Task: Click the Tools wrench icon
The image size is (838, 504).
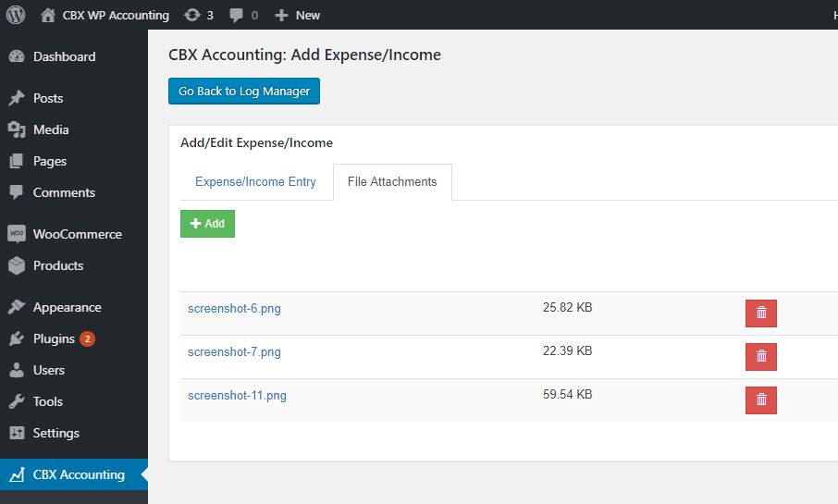Action: point(17,401)
